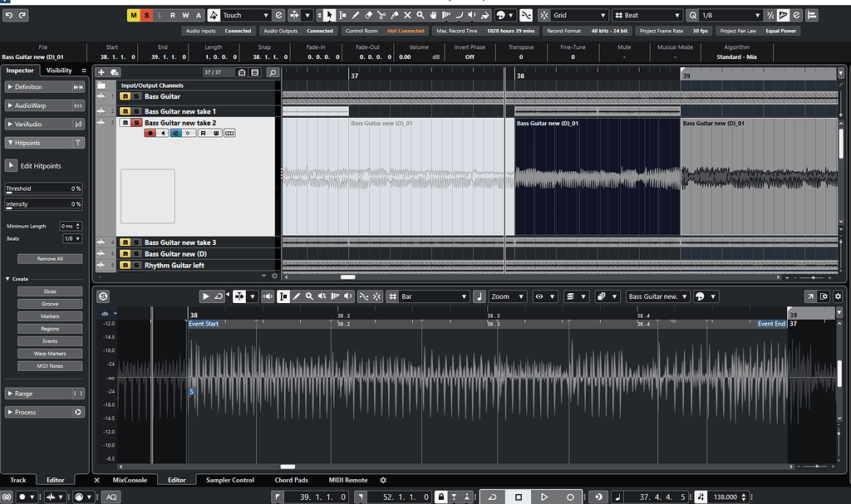Adjust the hitpoint Threshold slider
This screenshot has width=851, height=504.
coord(43,188)
